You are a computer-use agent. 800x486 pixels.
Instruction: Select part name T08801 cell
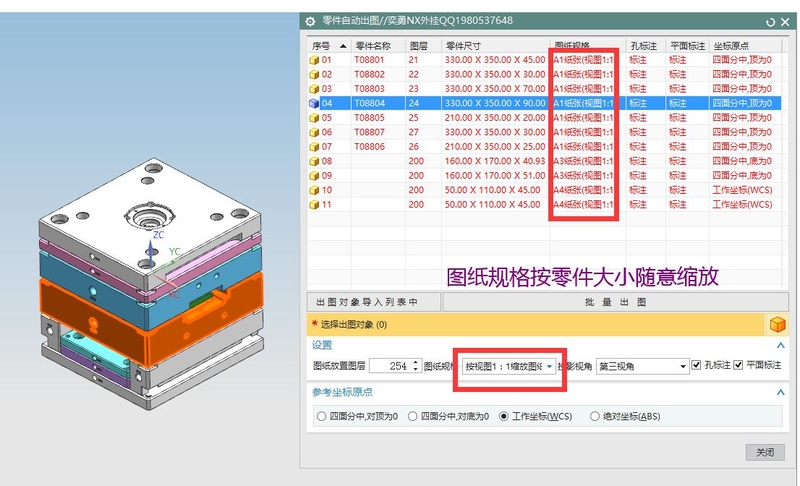point(369,60)
